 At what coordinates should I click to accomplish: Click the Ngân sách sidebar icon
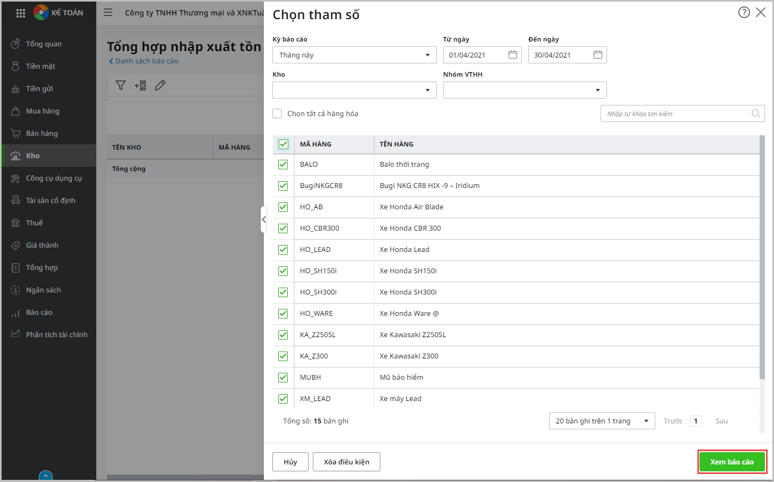click(x=15, y=290)
